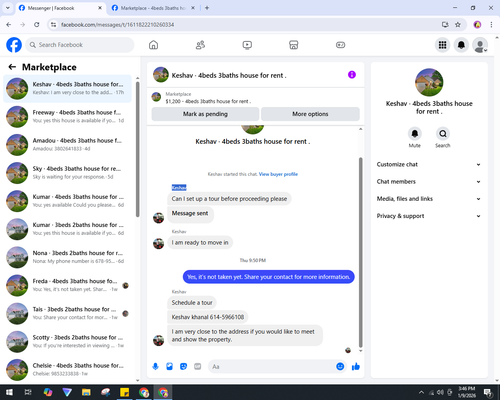The height and width of the screenshot is (400, 500).
Task: Open conversation information purple icon
Action: point(352,75)
